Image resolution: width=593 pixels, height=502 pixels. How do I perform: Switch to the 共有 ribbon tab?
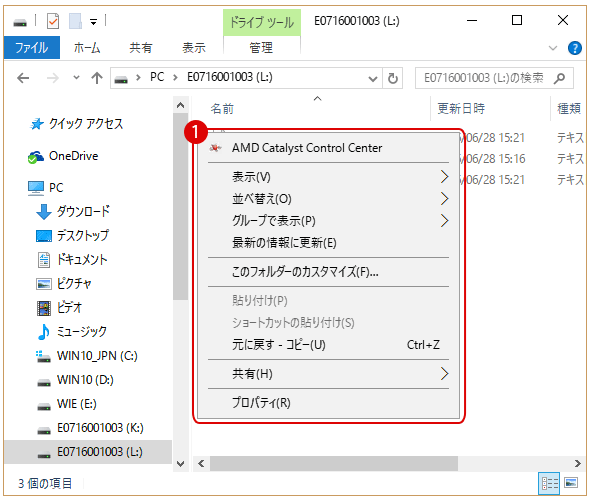point(141,48)
